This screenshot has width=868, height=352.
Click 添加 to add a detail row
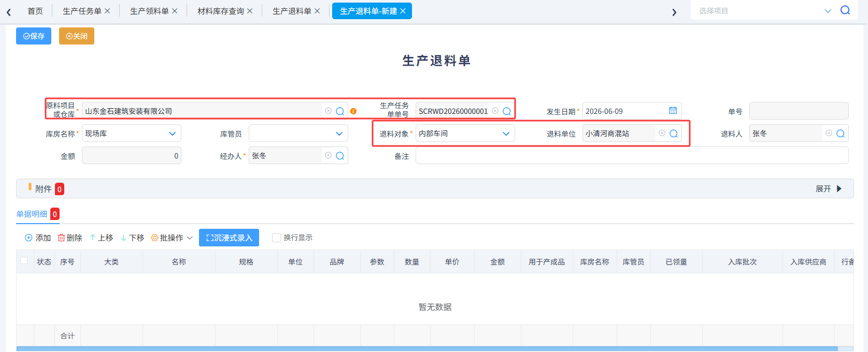tap(38, 238)
